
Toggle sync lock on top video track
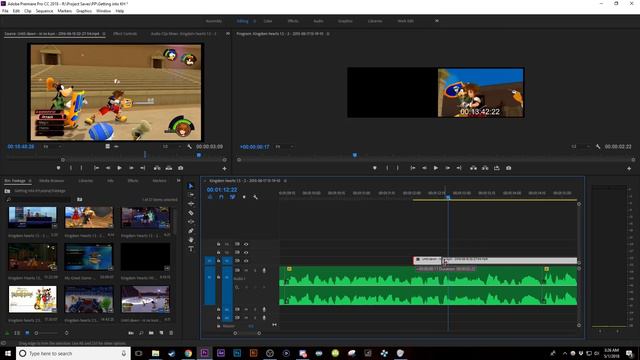(237, 244)
